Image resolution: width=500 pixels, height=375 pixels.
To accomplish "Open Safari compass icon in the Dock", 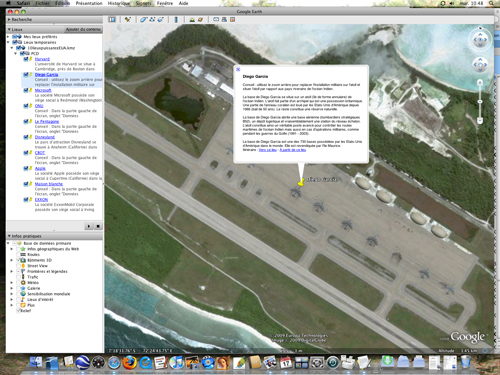I will tap(114, 363).
